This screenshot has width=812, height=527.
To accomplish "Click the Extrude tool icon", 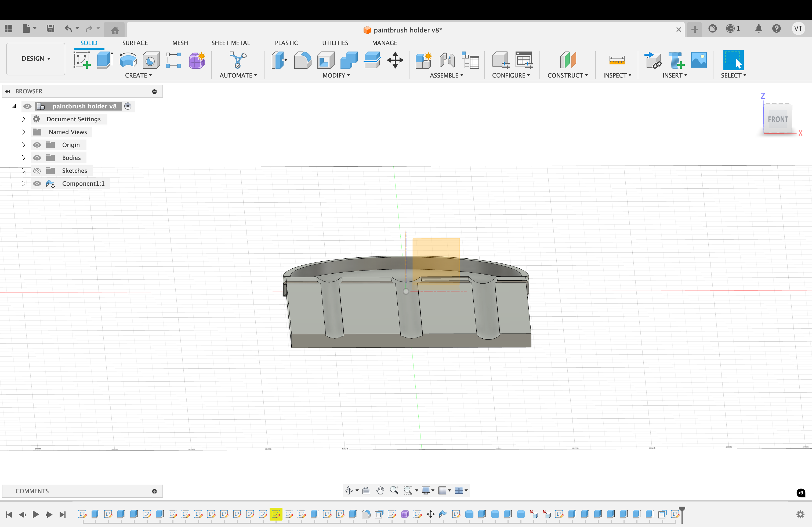I will click(105, 60).
